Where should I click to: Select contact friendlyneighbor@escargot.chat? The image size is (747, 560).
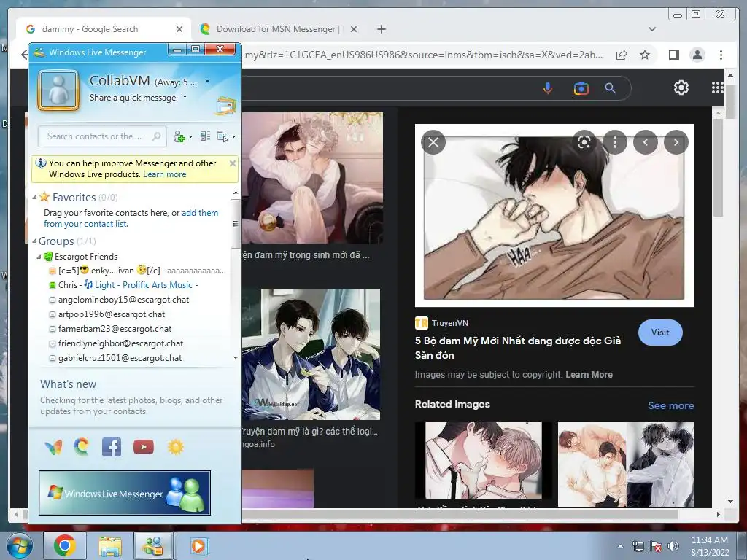[x=120, y=343]
